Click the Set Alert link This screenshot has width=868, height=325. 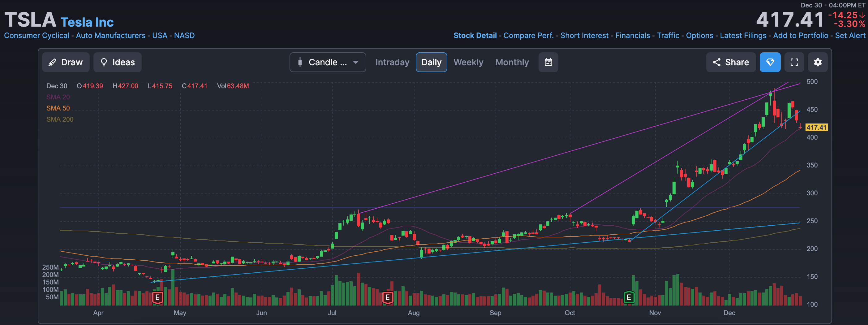pyautogui.click(x=850, y=35)
